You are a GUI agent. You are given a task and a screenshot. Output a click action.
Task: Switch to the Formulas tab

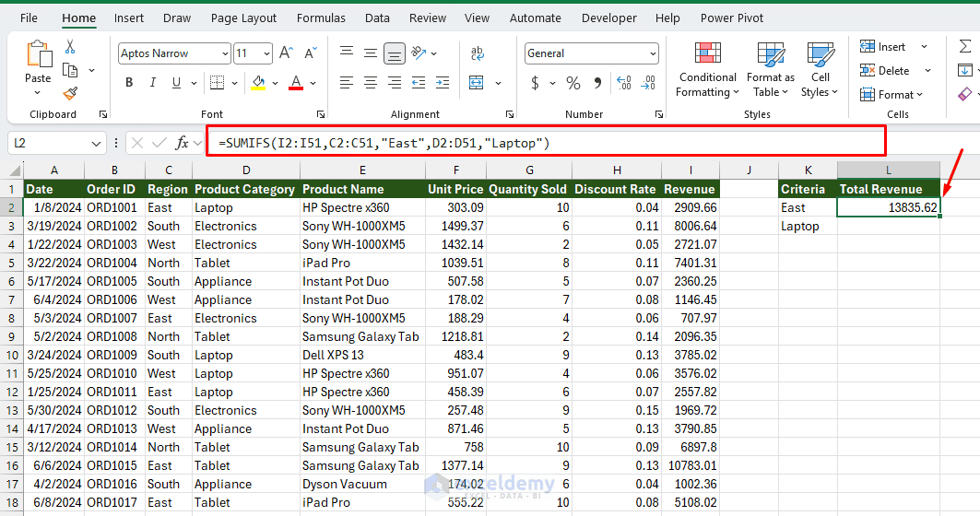321,18
